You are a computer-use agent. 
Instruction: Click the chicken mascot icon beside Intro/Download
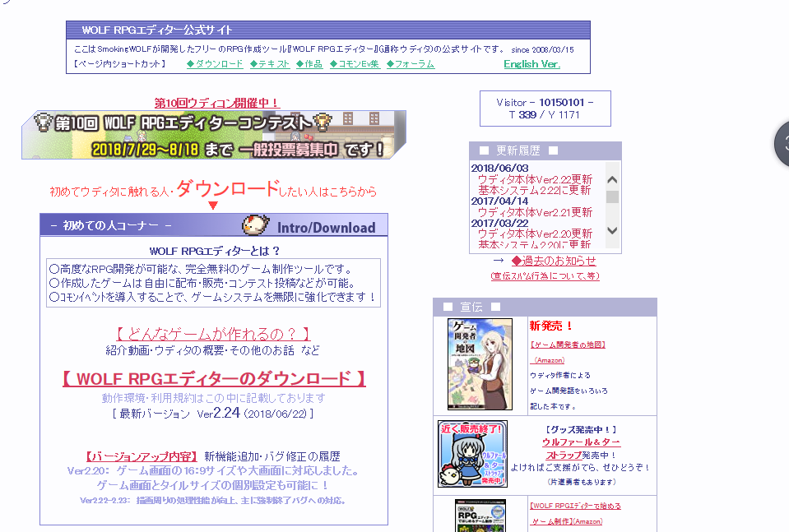click(256, 224)
